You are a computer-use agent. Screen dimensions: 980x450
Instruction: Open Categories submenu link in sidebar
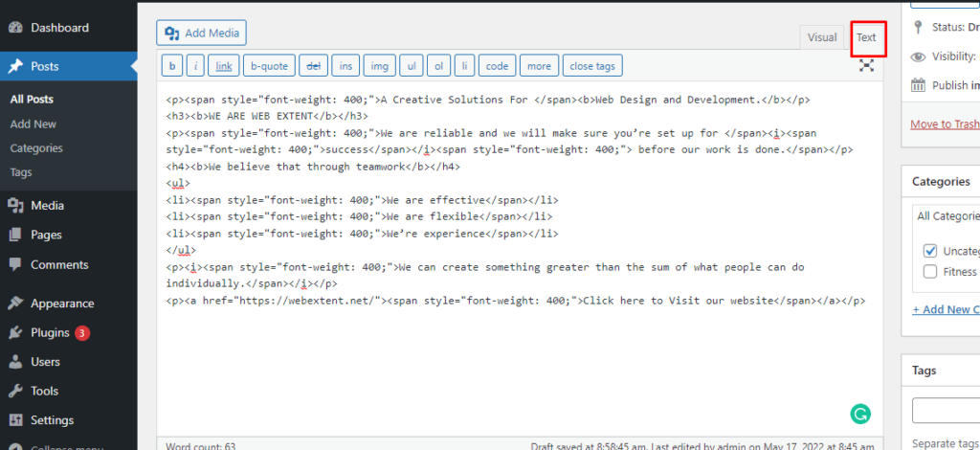[36, 148]
